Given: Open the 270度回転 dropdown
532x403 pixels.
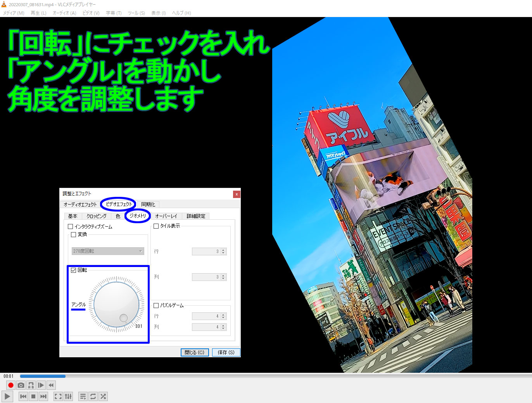Looking at the screenshot, I should (108, 251).
